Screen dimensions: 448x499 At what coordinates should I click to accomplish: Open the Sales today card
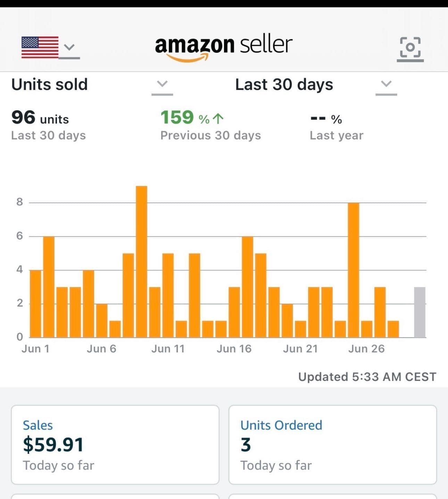(x=115, y=444)
